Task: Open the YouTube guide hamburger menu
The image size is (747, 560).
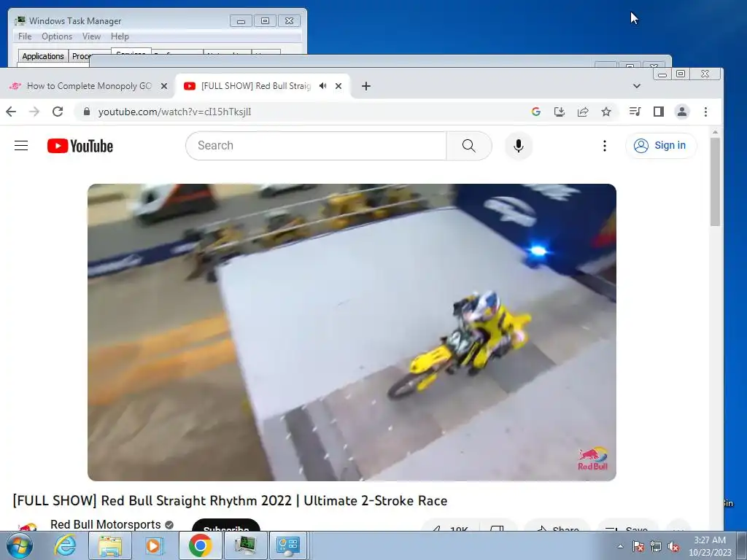Action: 21,146
